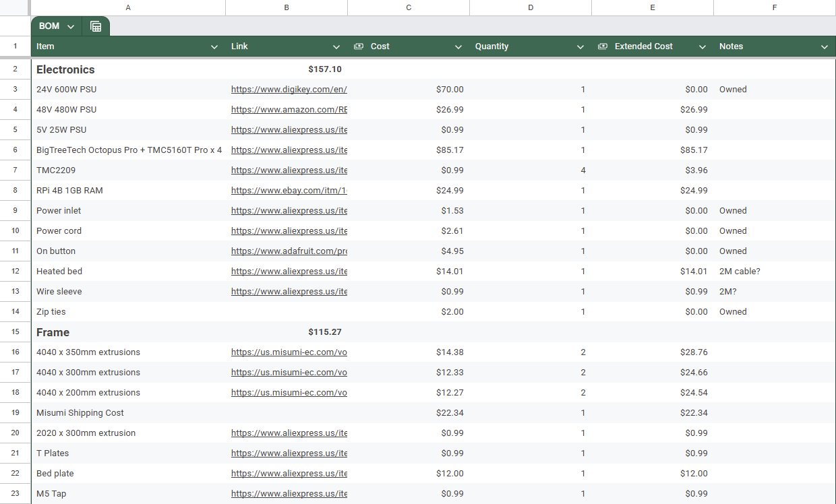836x504 pixels.
Task: Click the table calculator icon beside BOM
Action: tap(96, 26)
